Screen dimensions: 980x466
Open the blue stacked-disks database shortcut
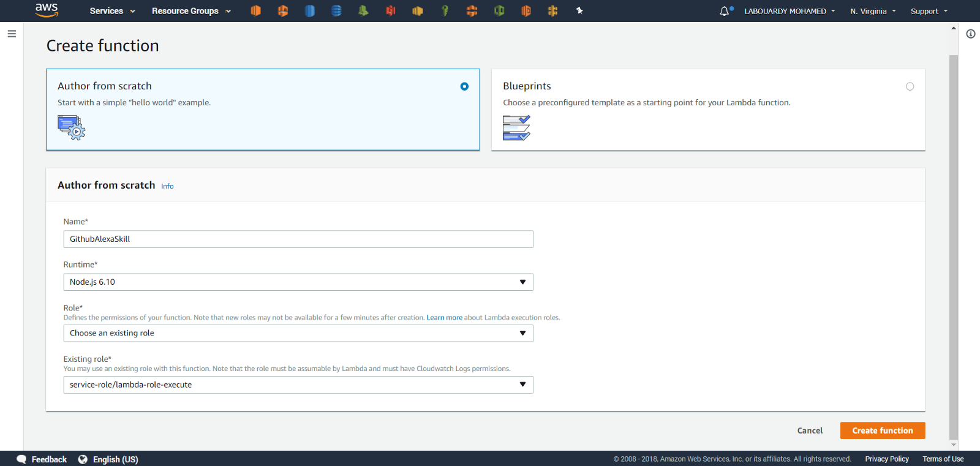tap(336, 11)
